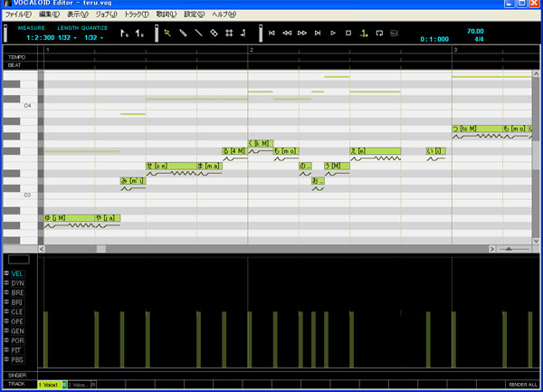Toggle loop playback icon

point(379,33)
